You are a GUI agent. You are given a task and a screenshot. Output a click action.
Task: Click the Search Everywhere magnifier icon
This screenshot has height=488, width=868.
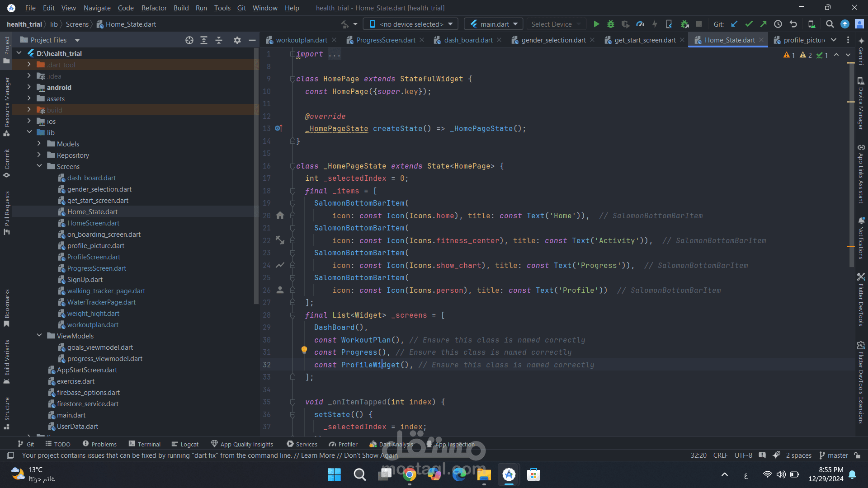(x=830, y=24)
